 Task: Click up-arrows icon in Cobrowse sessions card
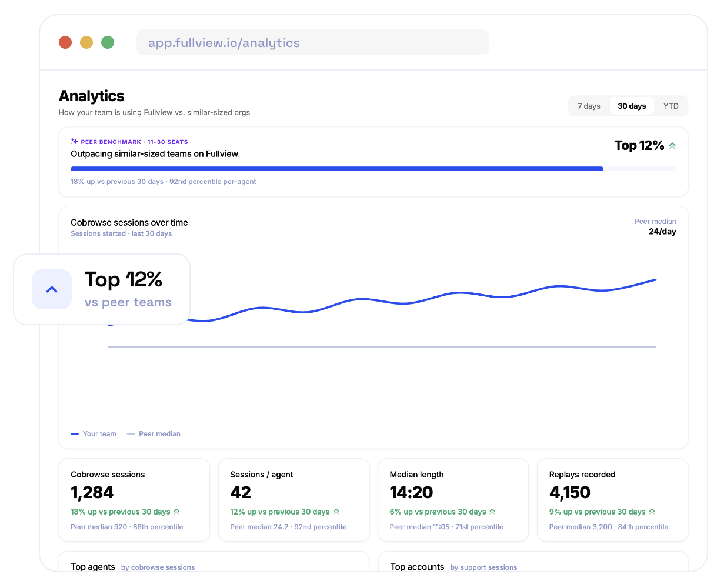(176, 512)
